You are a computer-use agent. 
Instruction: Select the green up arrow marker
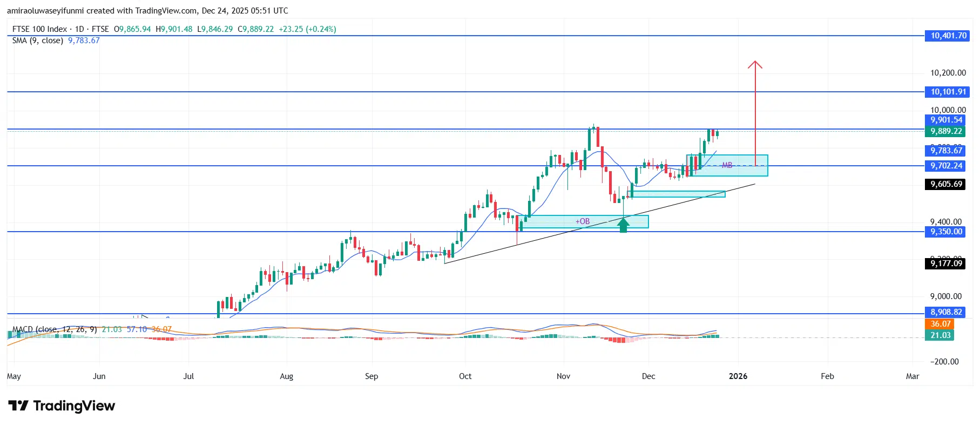(x=624, y=224)
